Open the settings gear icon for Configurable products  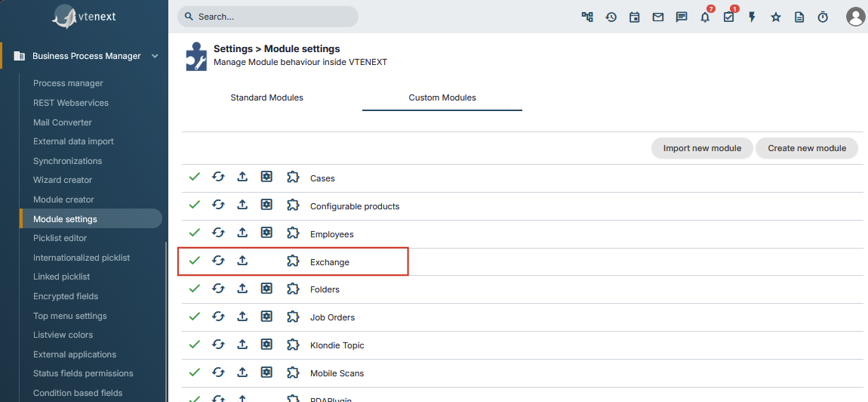click(266, 205)
